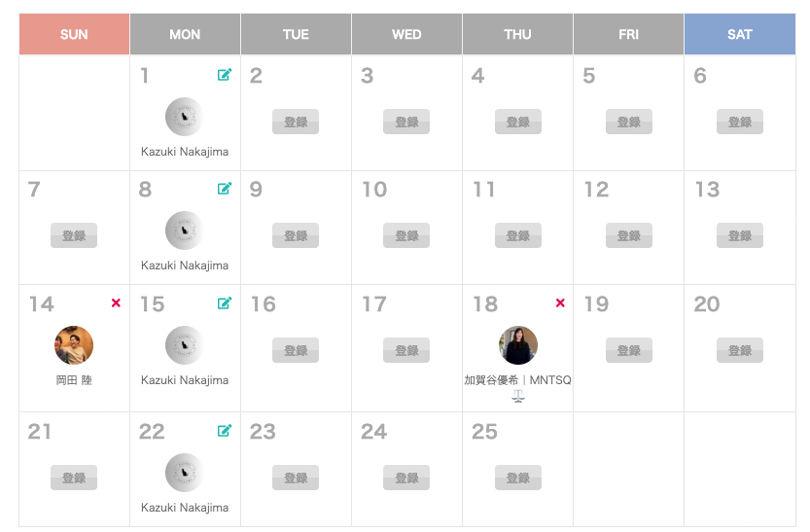
Task: Click the edit icon on day 8
Action: point(225,189)
